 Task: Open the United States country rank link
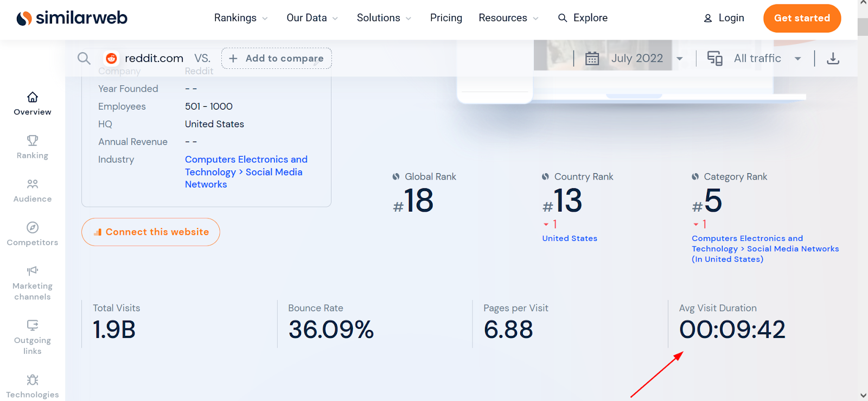point(570,238)
